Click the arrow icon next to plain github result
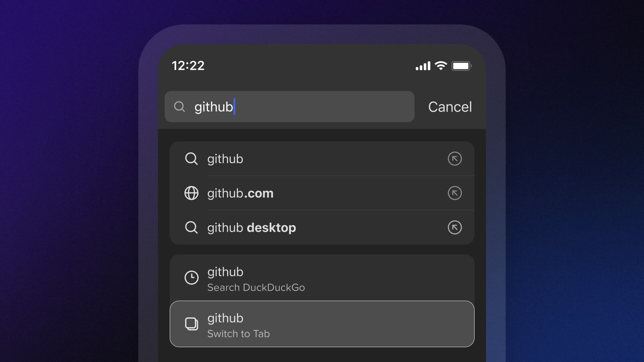The width and height of the screenshot is (644, 362). 454,158
